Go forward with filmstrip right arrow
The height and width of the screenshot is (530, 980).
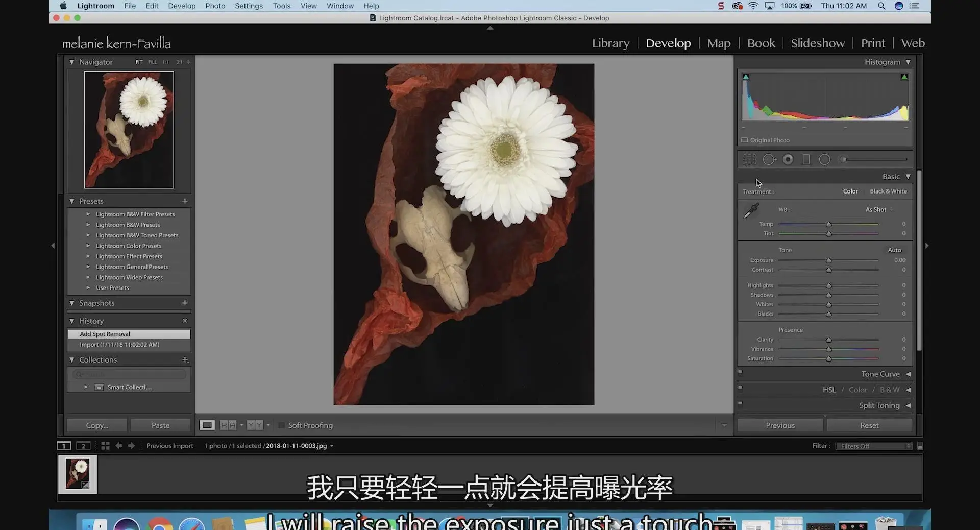click(x=131, y=446)
